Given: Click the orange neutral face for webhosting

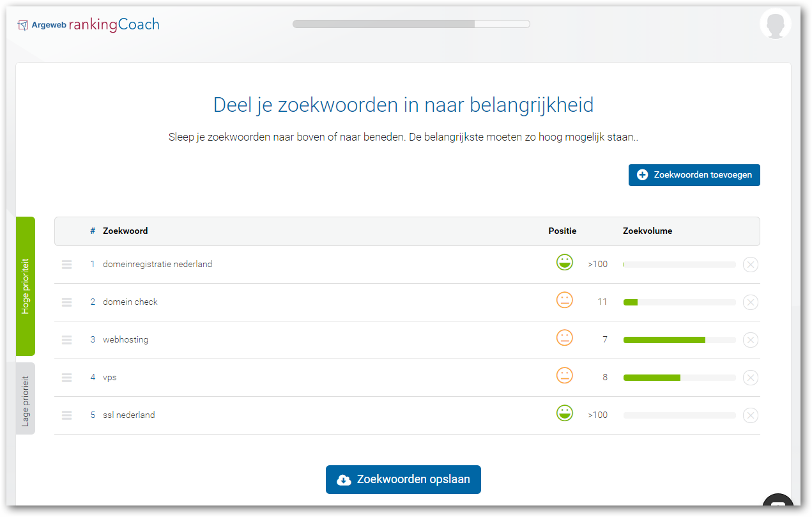Looking at the screenshot, I should coord(565,338).
